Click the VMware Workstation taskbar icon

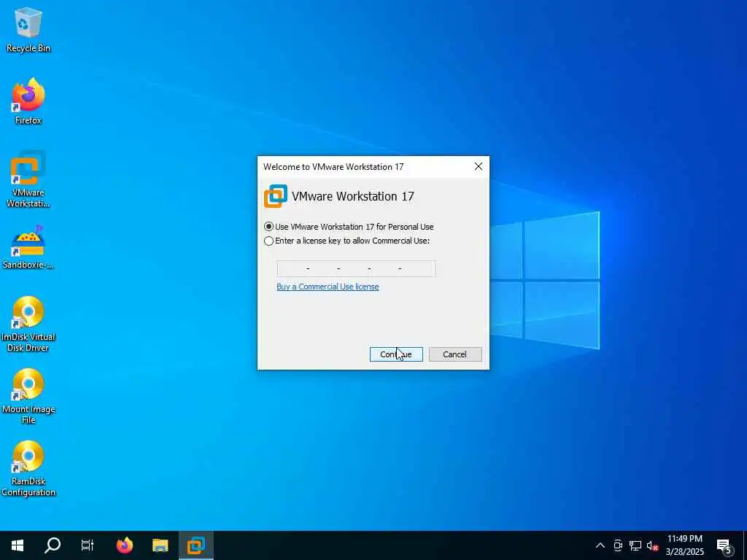point(196,545)
